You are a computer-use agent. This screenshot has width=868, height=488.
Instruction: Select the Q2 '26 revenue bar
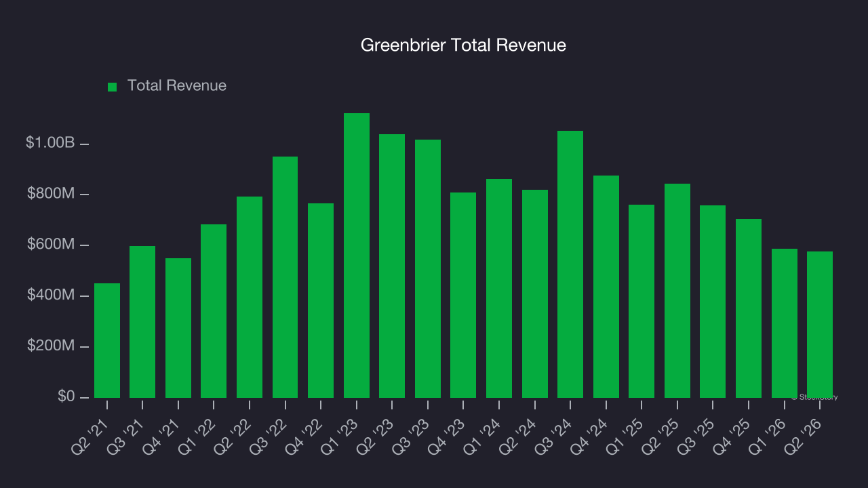pos(820,325)
